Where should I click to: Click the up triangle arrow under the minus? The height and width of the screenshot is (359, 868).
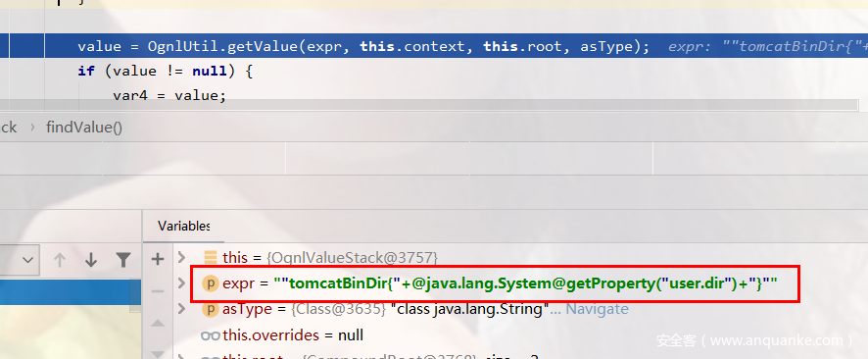[x=158, y=323]
